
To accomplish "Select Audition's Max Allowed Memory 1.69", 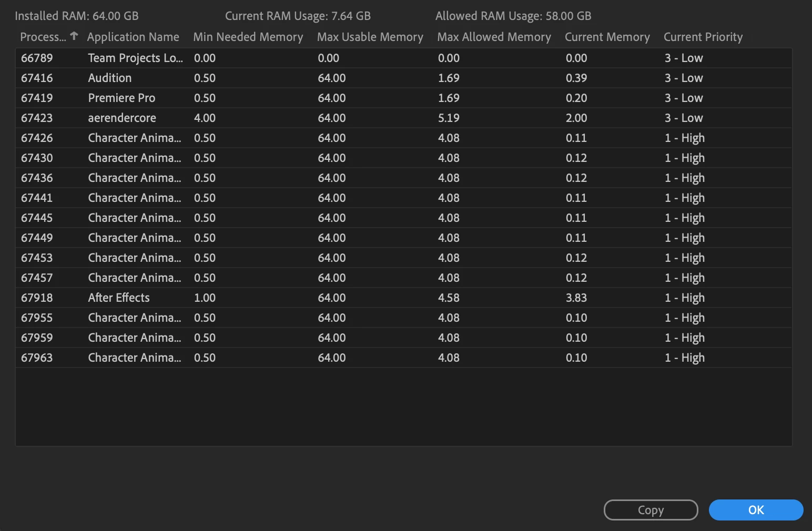I will pos(449,78).
